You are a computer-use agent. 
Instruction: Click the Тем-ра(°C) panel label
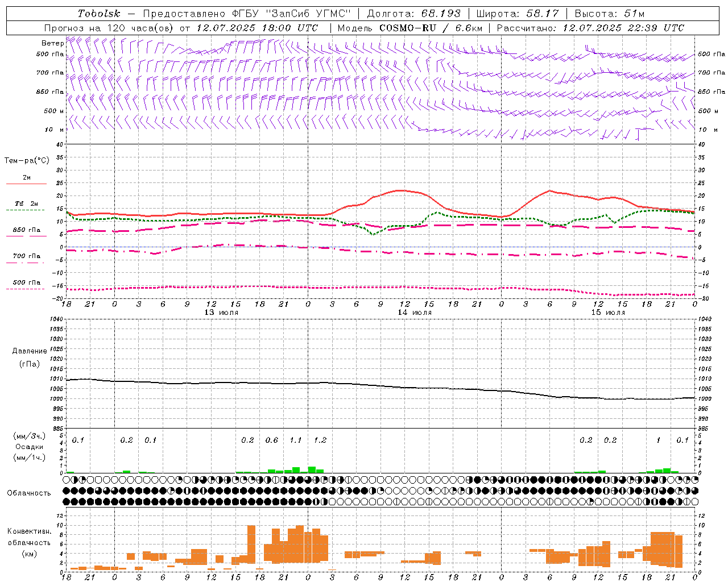point(27,161)
